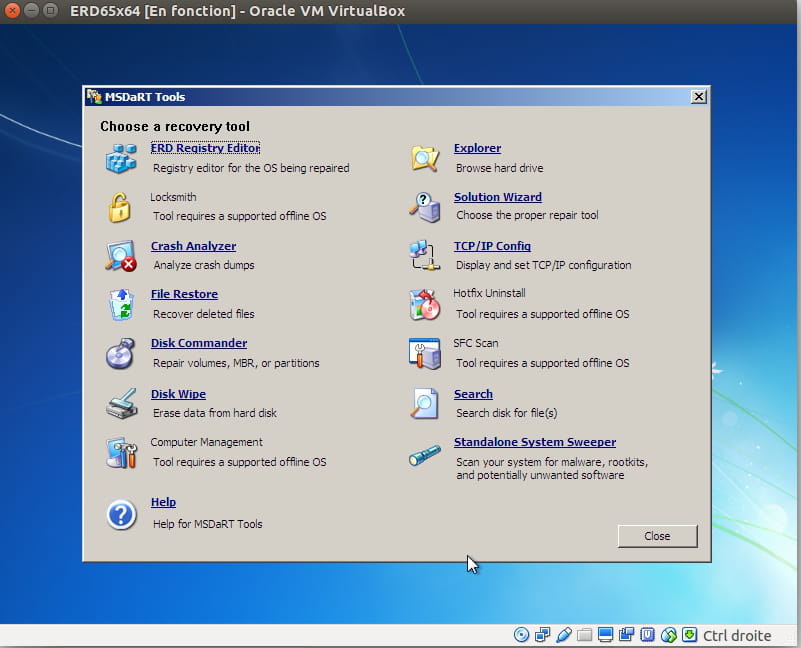Click the disabled Locksmith label
This screenshot has width=801, height=648.
pyautogui.click(x=173, y=197)
